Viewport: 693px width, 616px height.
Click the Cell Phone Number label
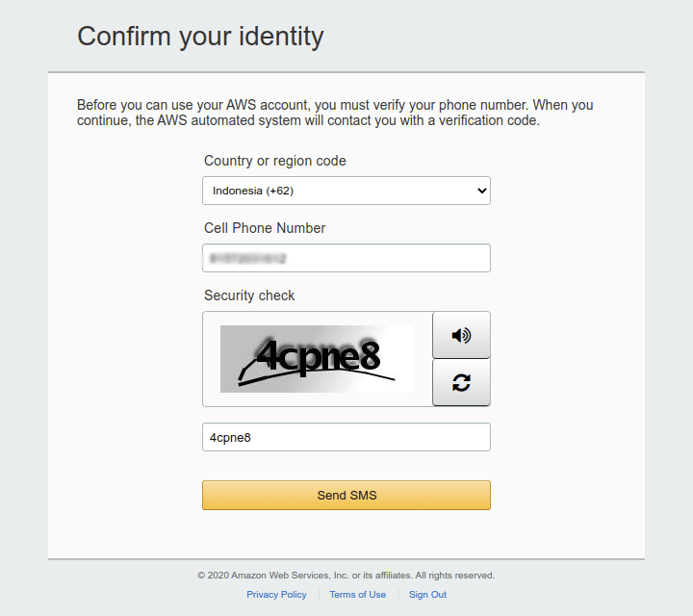pyautogui.click(x=265, y=228)
